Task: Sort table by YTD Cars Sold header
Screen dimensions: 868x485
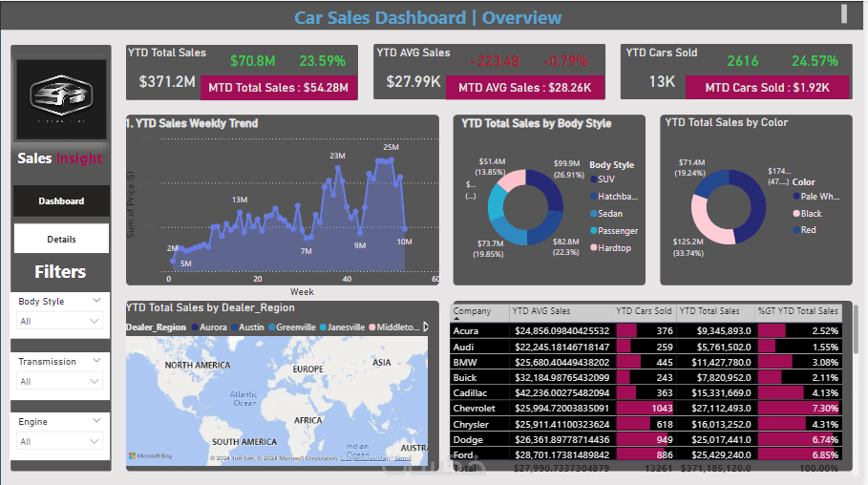Action: [x=644, y=311]
